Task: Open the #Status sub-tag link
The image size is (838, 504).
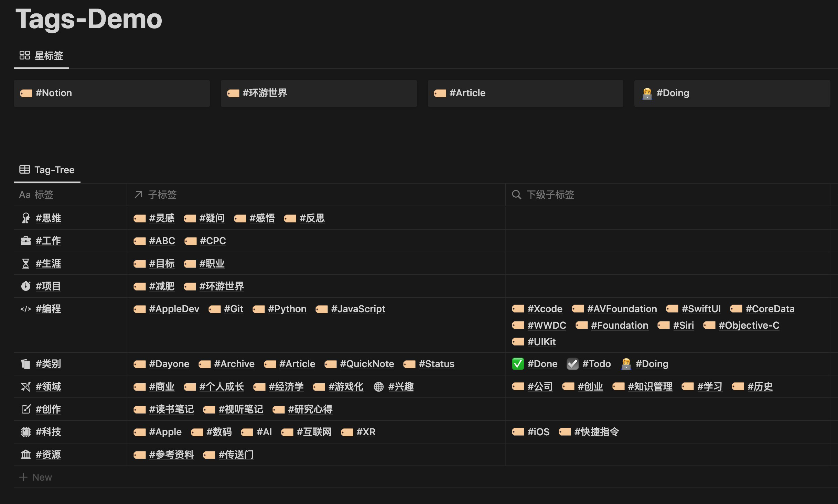Action: tap(437, 364)
